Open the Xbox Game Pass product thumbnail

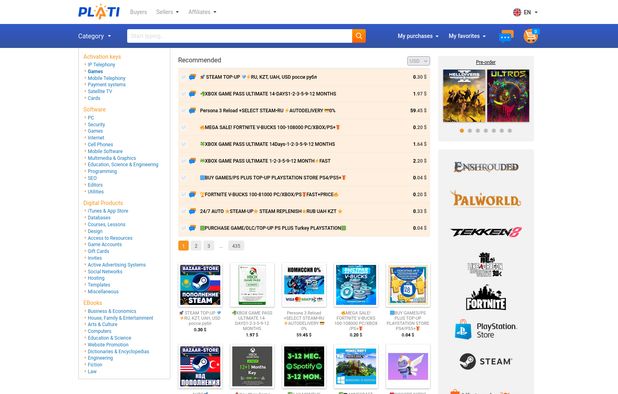(x=252, y=285)
